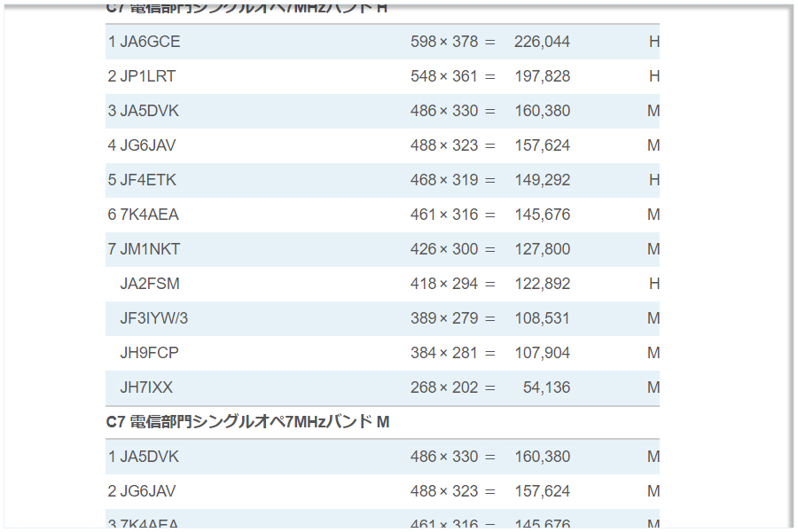Select the score 107,904

[x=542, y=353]
